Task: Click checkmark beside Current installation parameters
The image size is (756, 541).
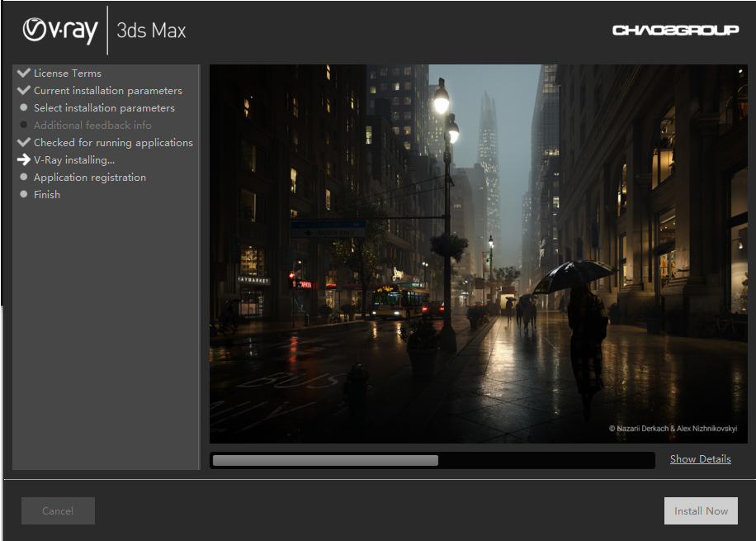Action: click(x=24, y=90)
